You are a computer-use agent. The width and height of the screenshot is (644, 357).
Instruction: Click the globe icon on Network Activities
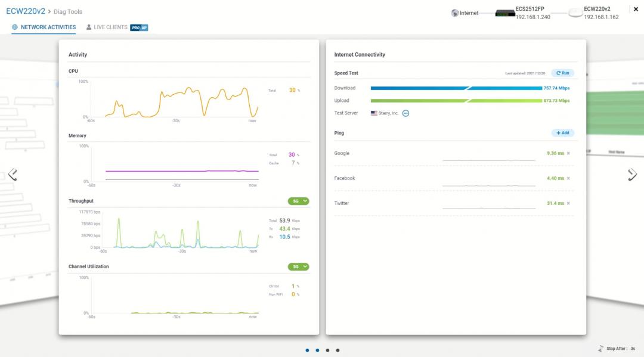point(15,27)
